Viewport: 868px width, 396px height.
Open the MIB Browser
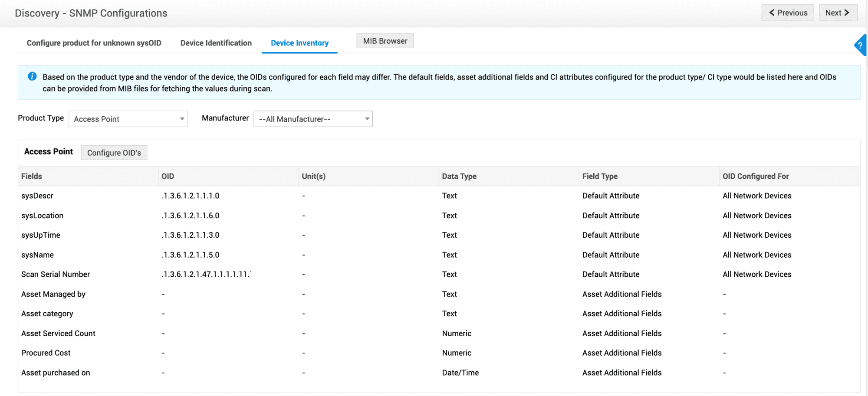click(385, 41)
